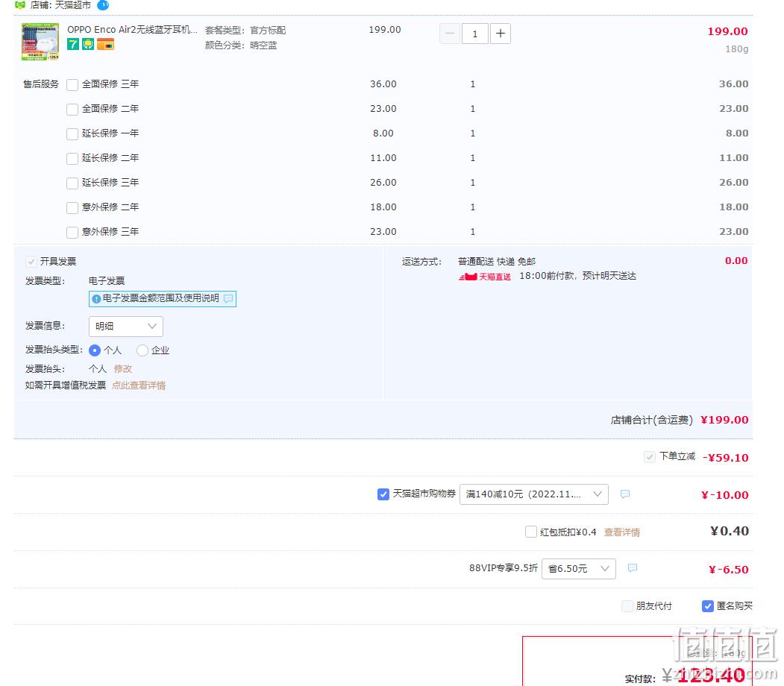The width and height of the screenshot is (784, 686).
Task: Click the 售后服务 label
Action: [x=41, y=84]
